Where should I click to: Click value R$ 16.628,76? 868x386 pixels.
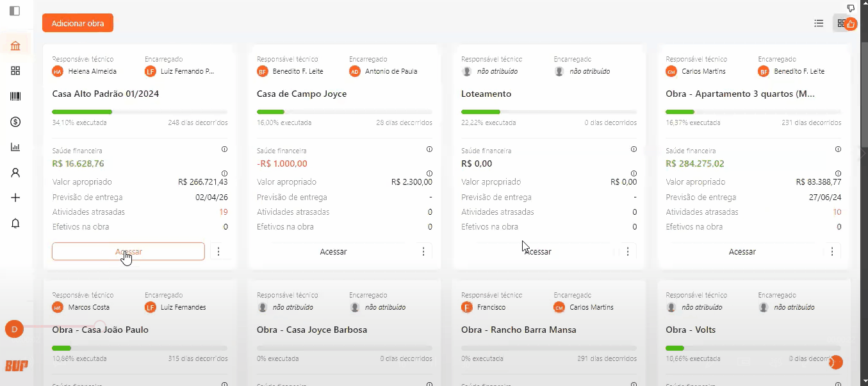pos(78,164)
